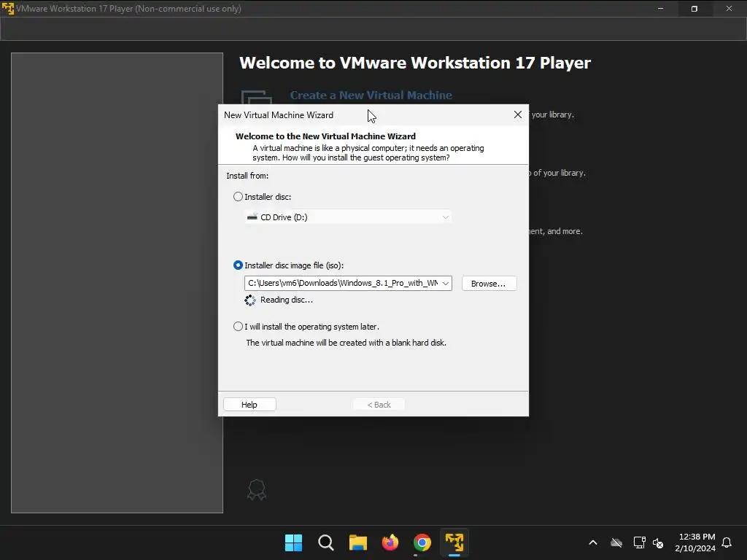Select Installer disc image file (iso) option

[238, 265]
